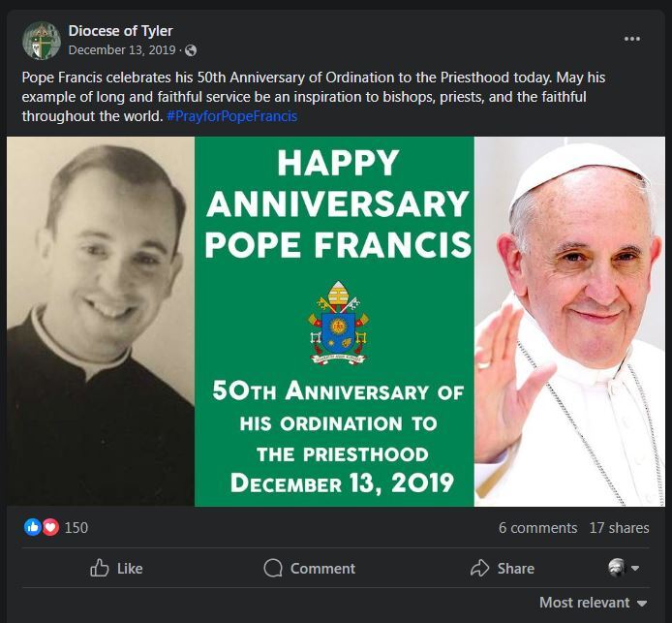Open the 150 reactions count
672x623 pixels.
tap(76, 528)
